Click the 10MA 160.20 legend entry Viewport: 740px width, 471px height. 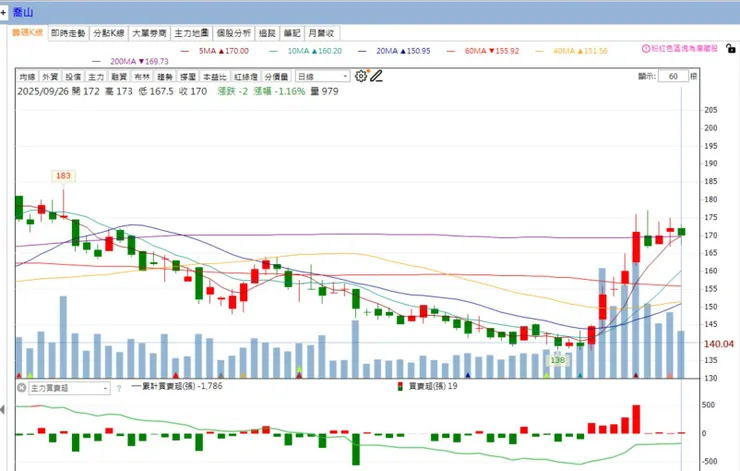(306, 51)
